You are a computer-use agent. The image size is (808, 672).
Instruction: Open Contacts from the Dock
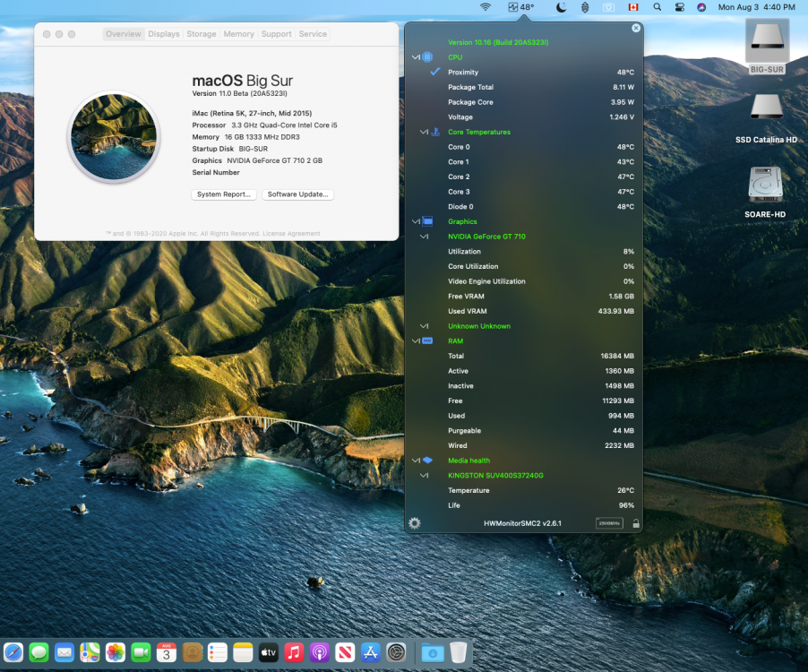click(x=193, y=652)
